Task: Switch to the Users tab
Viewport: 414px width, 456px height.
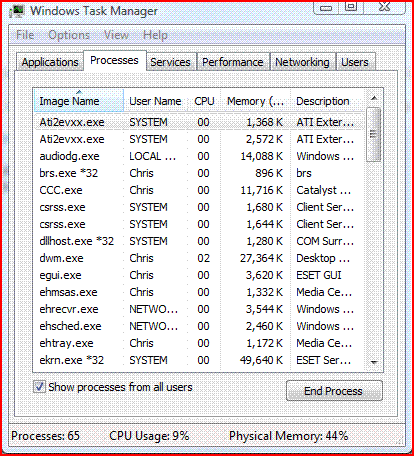Action: pos(355,62)
